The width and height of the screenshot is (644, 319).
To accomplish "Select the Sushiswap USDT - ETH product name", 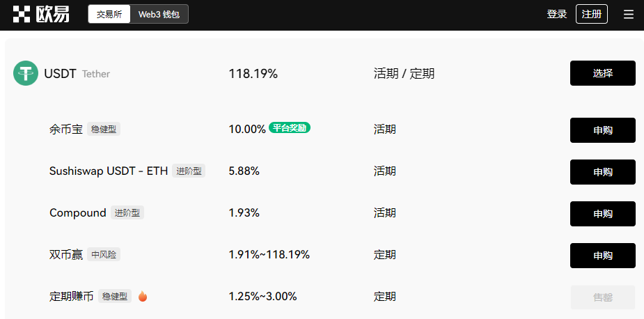I will [x=109, y=171].
